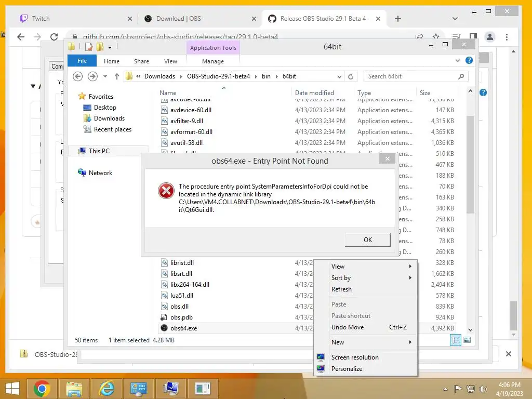
Task: Sort files by Size column header
Action: [425, 92]
